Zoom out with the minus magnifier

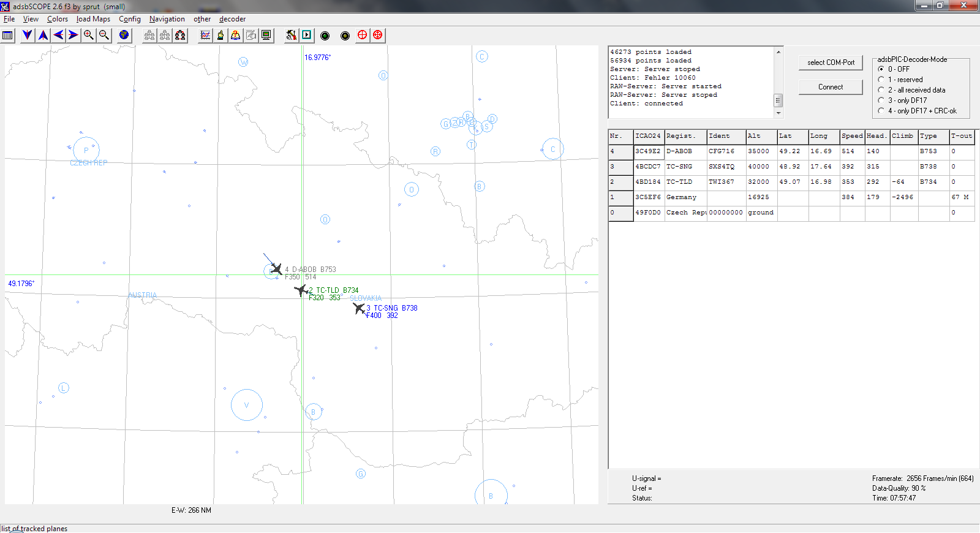coord(104,36)
